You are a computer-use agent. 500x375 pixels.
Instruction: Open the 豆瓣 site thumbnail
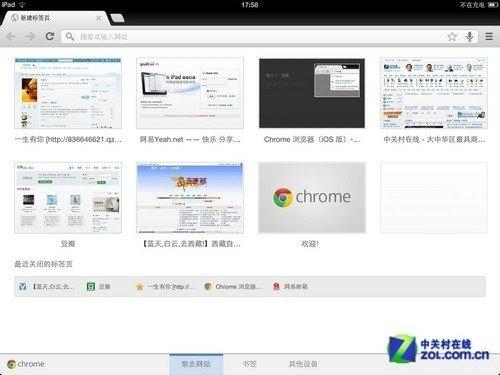point(68,198)
